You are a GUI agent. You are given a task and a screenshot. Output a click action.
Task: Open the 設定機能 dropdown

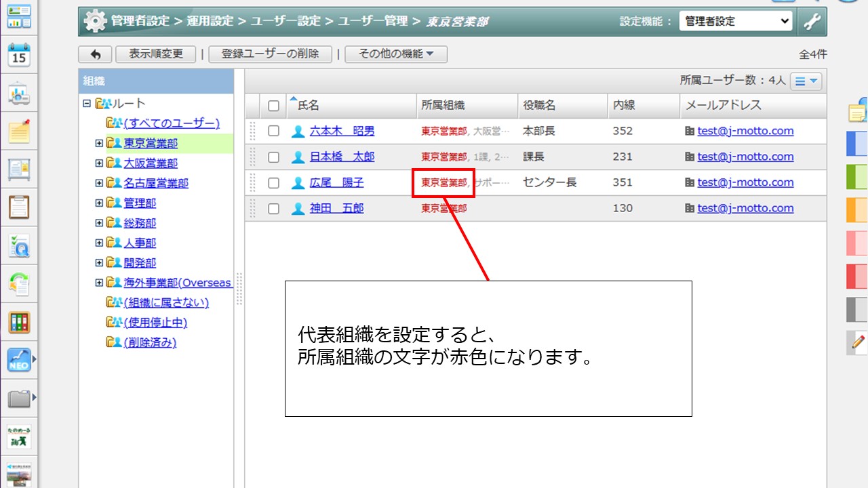pos(736,22)
